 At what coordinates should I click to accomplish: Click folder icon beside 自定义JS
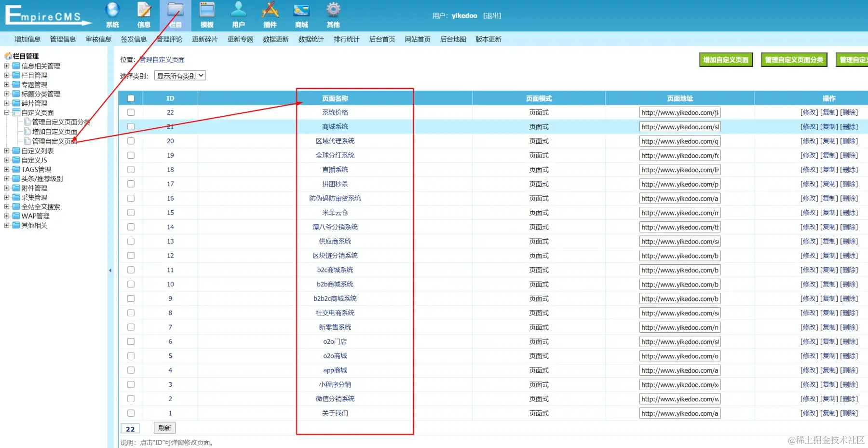coord(16,160)
